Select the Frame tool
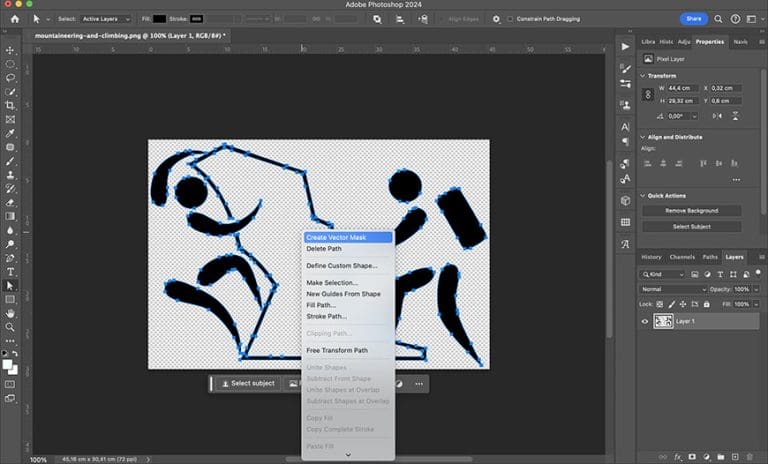768x464 pixels. coord(10,119)
